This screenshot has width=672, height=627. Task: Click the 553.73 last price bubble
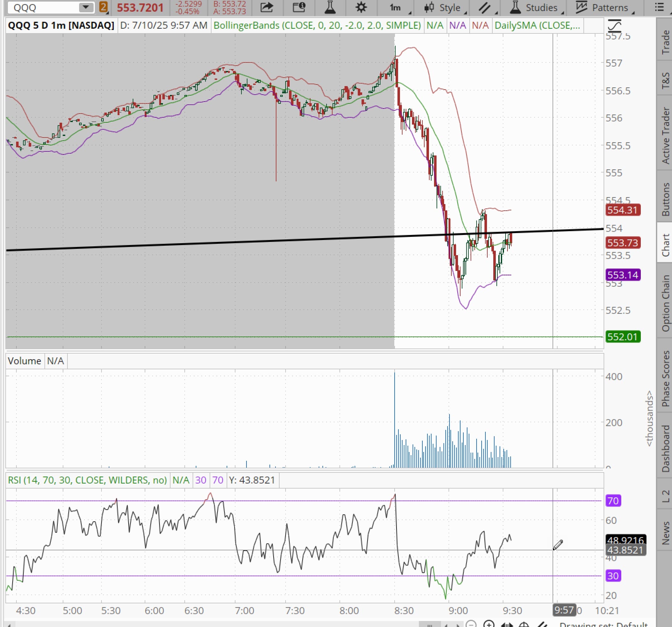point(623,243)
